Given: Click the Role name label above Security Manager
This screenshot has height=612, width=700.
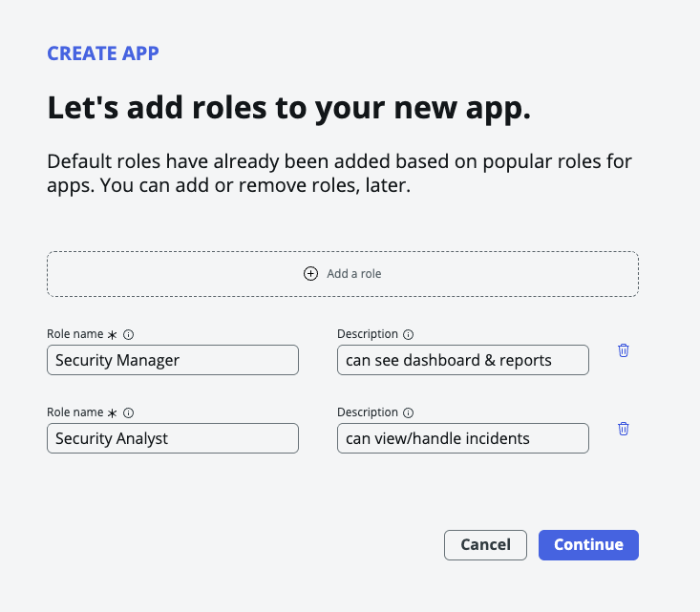Looking at the screenshot, I should tap(74, 334).
